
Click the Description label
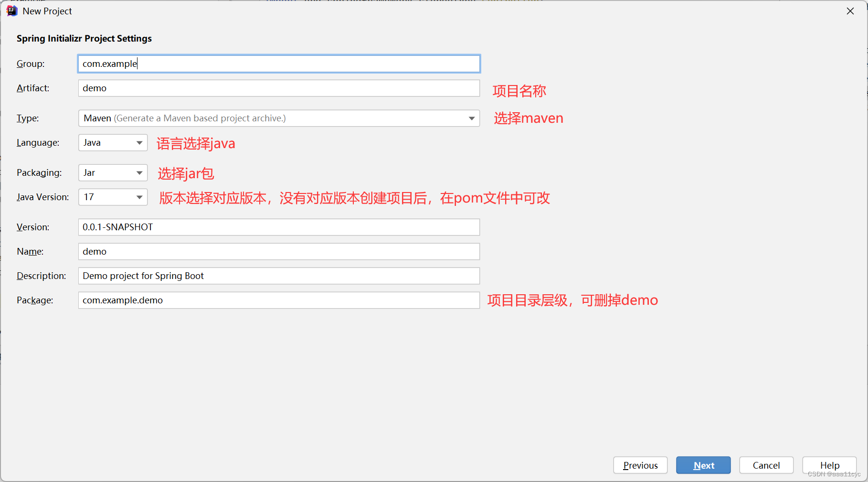tap(42, 276)
